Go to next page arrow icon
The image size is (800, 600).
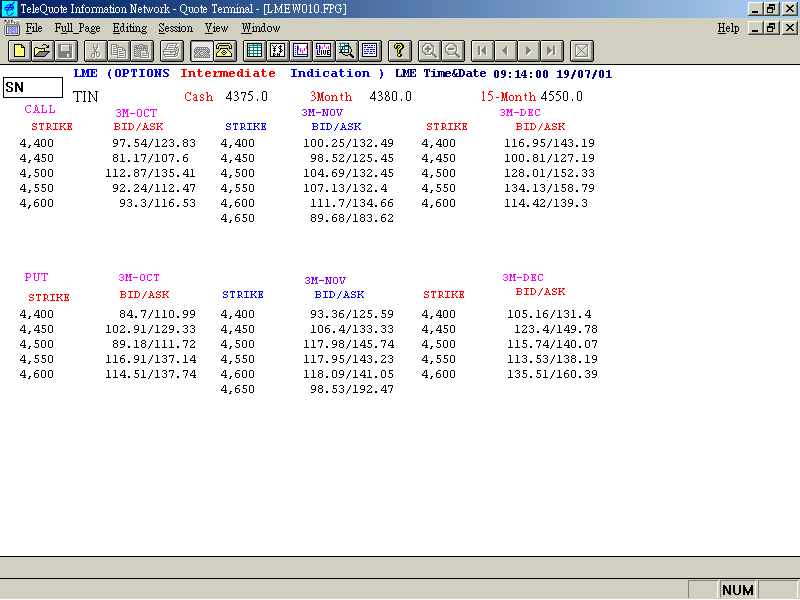[x=529, y=51]
